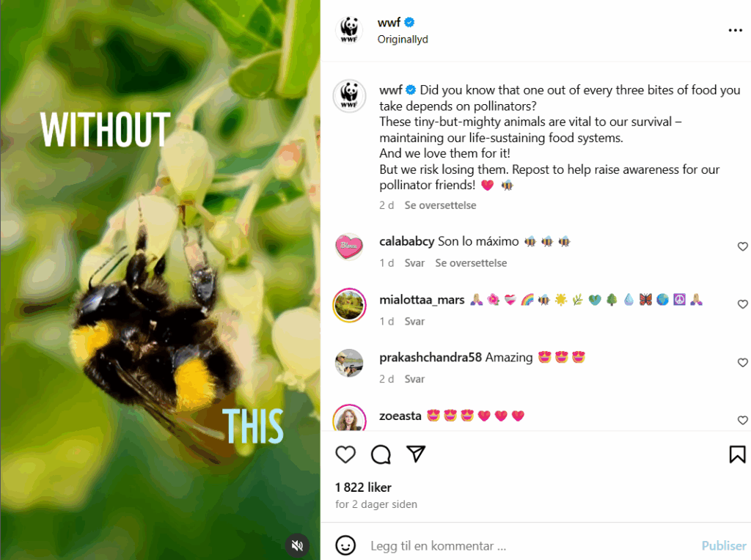
Task: Like the post with heart icon
Action: (345, 454)
